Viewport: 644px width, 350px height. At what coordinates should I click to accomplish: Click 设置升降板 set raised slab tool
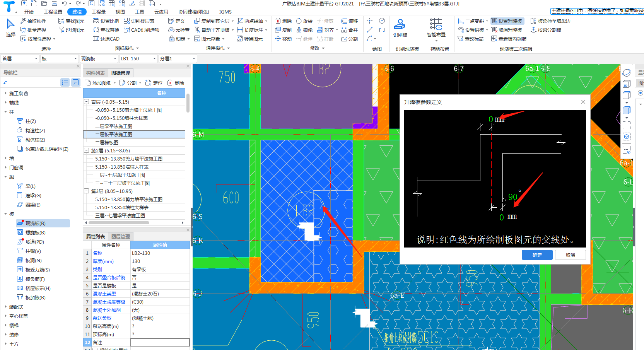pyautogui.click(x=507, y=21)
